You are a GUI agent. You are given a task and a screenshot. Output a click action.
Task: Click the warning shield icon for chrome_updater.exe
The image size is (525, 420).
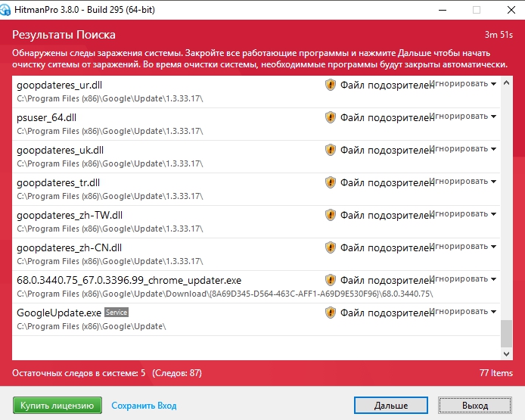click(331, 280)
